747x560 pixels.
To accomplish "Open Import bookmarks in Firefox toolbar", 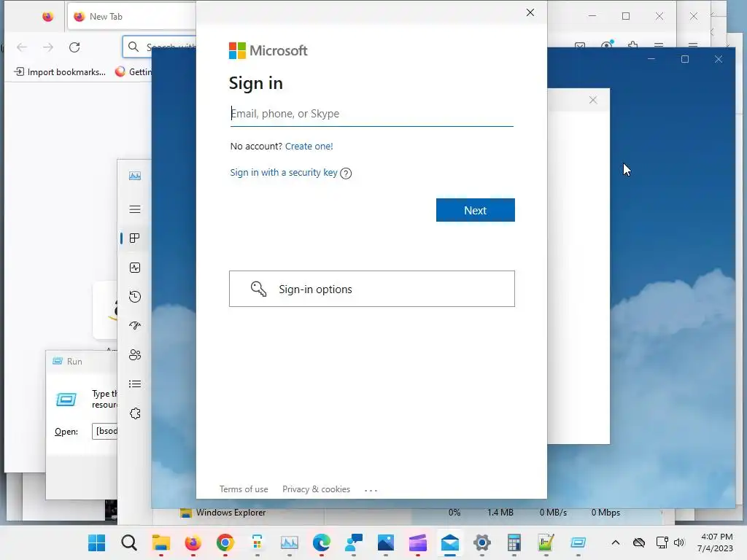I will coord(60,72).
